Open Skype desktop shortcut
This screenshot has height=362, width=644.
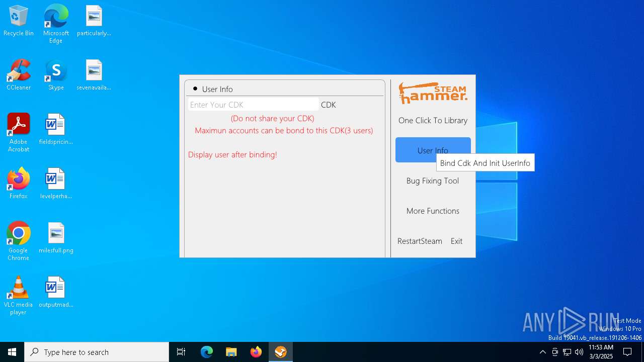(56, 75)
